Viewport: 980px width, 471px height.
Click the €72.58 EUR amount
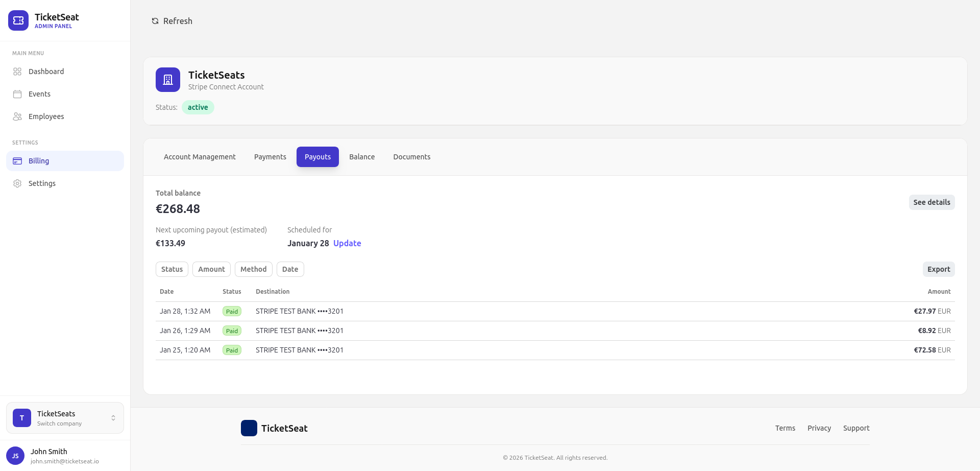pos(932,350)
